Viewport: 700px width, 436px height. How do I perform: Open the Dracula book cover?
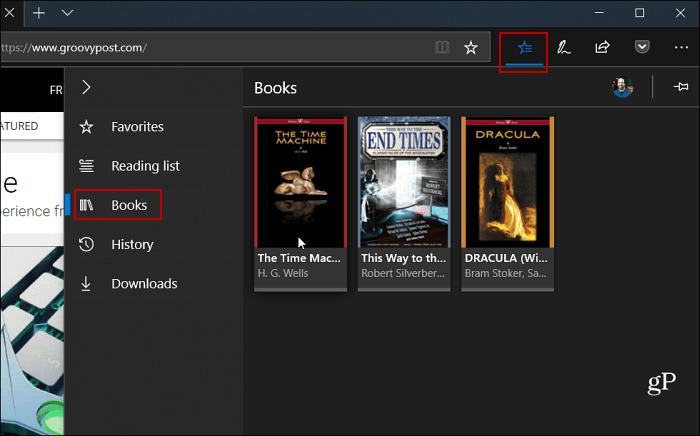[508, 182]
